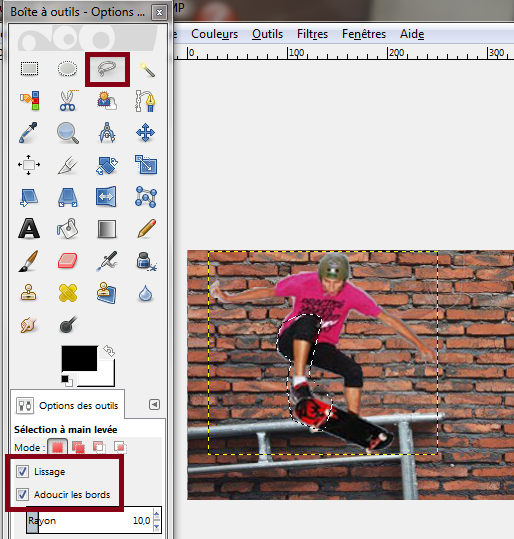Select the Eraser tool
The width and height of the screenshot is (514, 539).
point(68,261)
